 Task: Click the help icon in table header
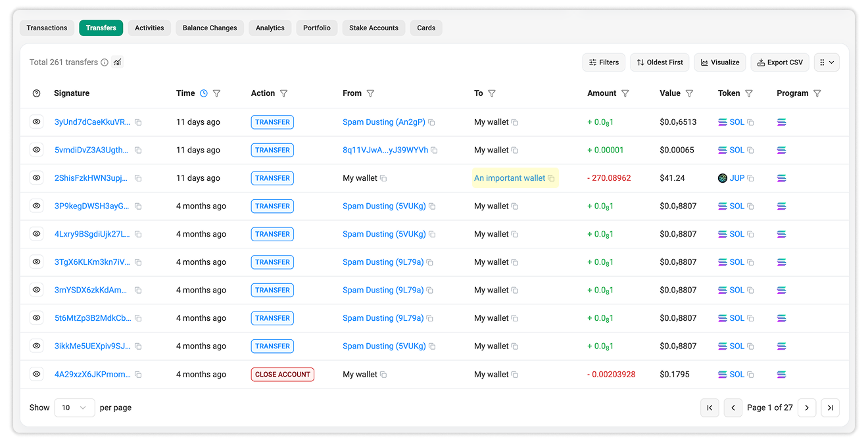point(36,93)
